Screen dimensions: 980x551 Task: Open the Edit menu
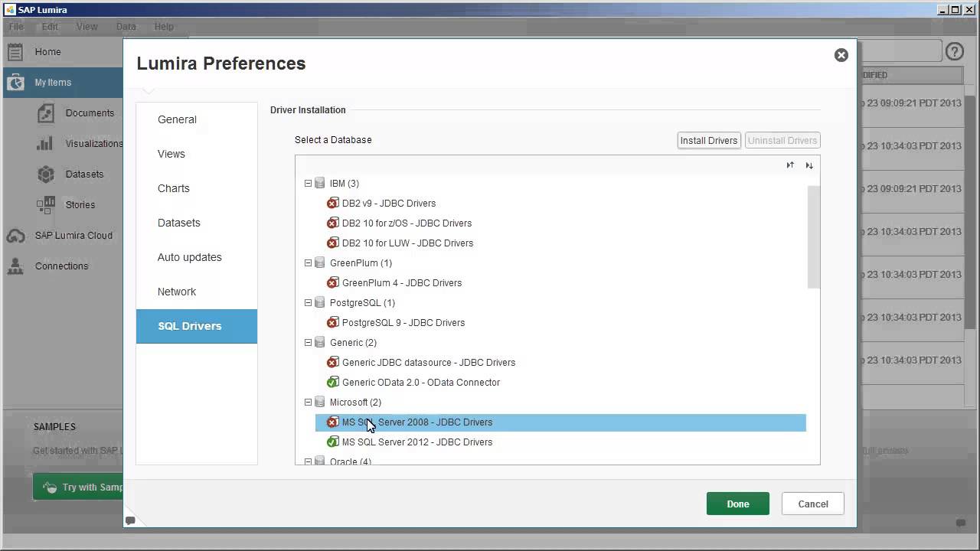pos(50,27)
